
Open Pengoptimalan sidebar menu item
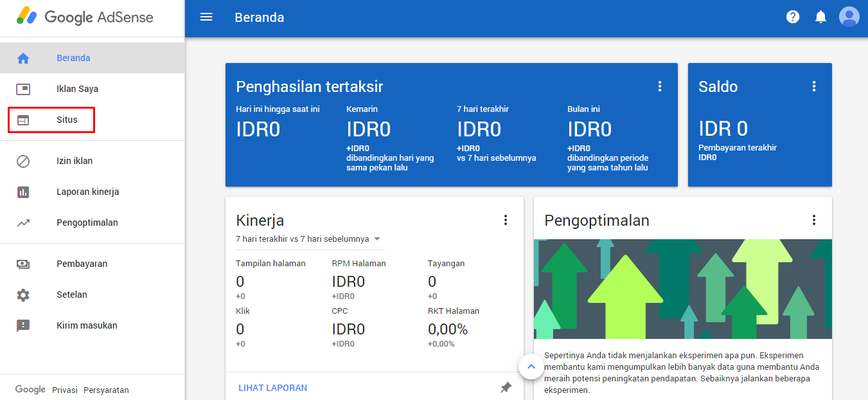[x=92, y=223]
